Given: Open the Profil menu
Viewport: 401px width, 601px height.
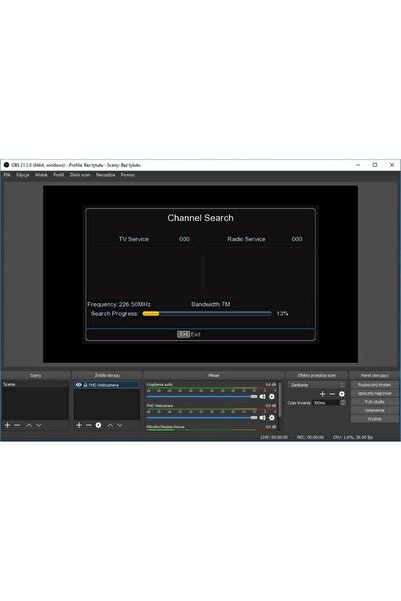Looking at the screenshot, I should tap(59, 175).
